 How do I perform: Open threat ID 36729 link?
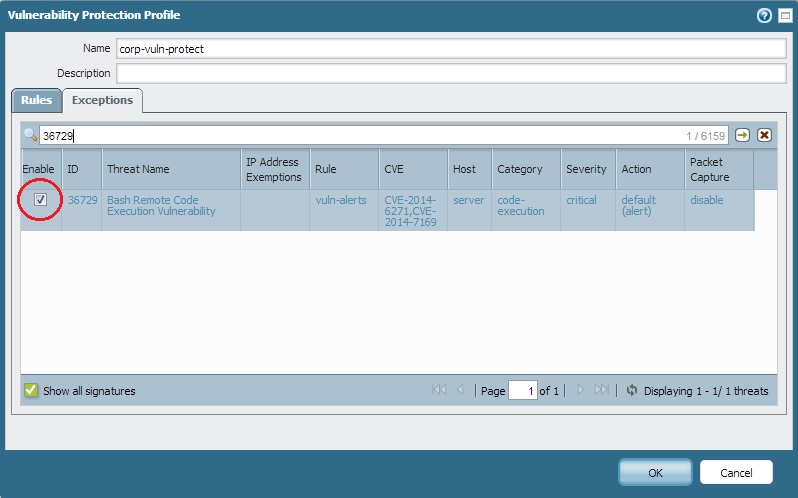pos(82,200)
